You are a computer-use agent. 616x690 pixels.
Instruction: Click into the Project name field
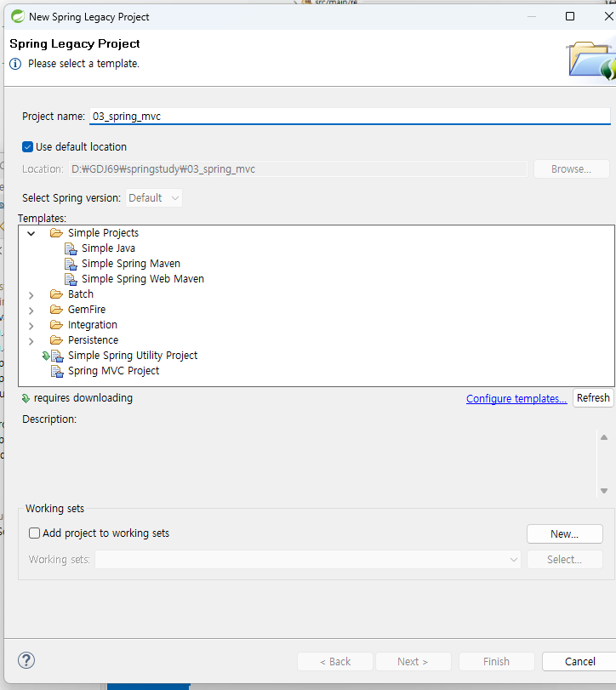pyautogui.click(x=350, y=117)
